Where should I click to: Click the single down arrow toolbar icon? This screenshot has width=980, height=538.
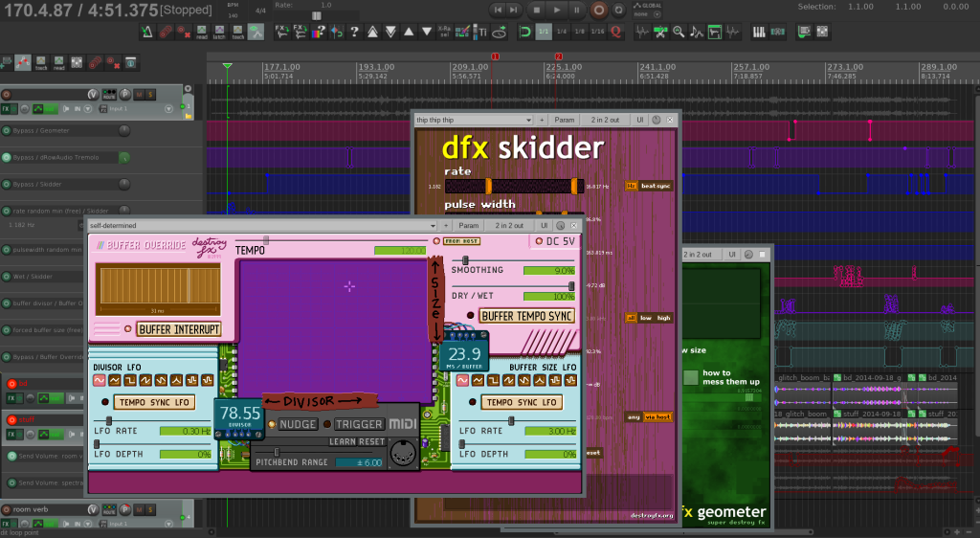(427, 32)
